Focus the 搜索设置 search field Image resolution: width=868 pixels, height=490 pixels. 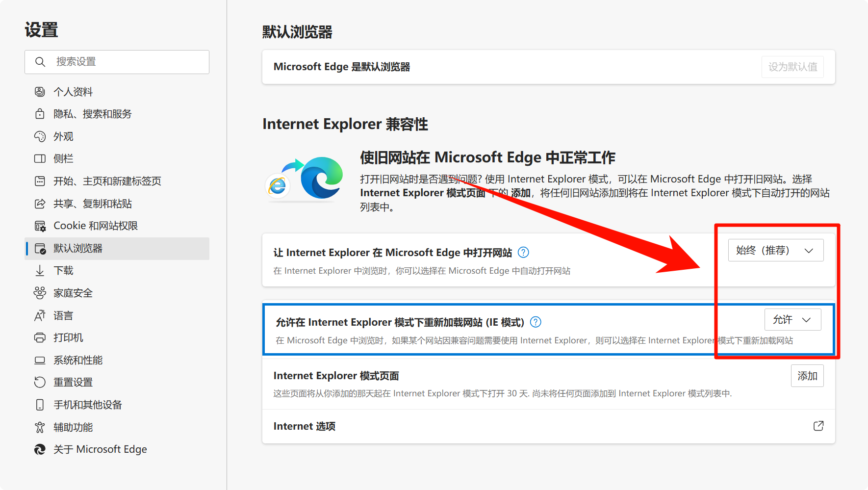pos(117,62)
